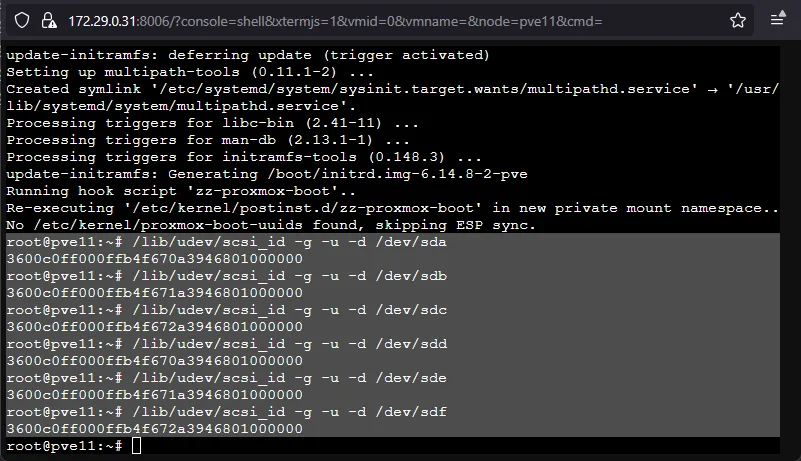Click the terminal cursor block at the last prompt
The image size is (801, 461).
pos(137,446)
